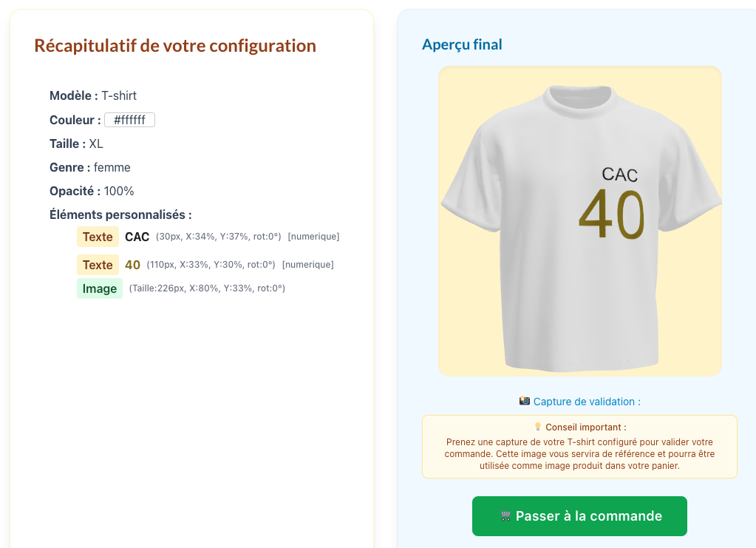Click the [numerique] tag on the 40 row
756x548 pixels.
pyautogui.click(x=307, y=265)
